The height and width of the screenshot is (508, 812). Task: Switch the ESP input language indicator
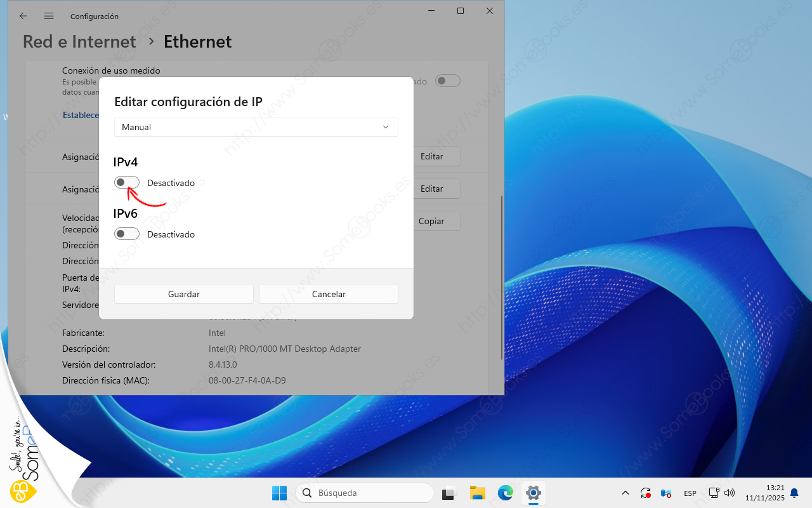pos(690,493)
